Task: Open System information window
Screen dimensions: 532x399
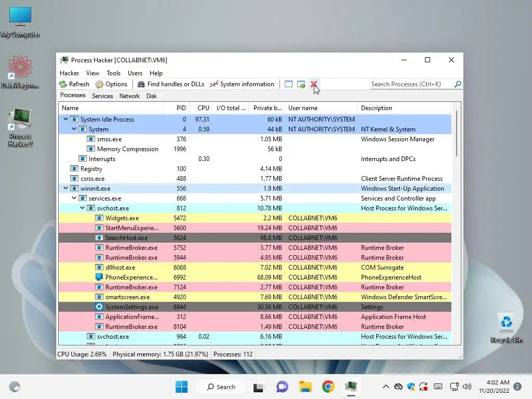Action: [242, 84]
